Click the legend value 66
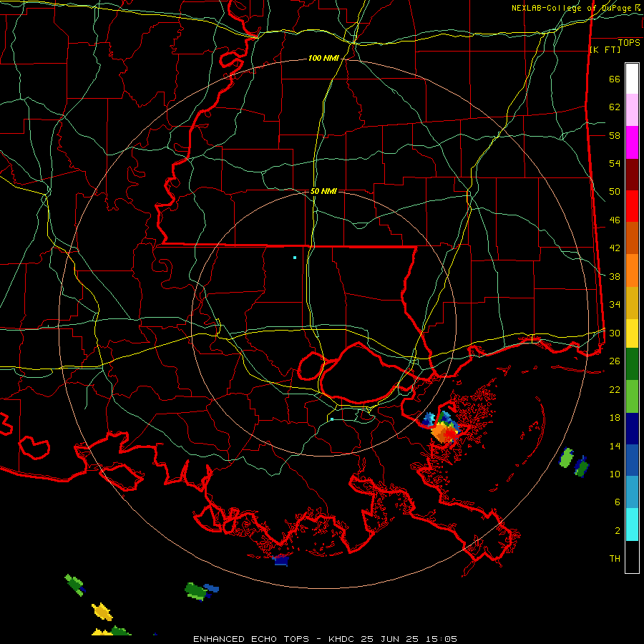This screenshot has width=644, height=644. tap(615, 79)
